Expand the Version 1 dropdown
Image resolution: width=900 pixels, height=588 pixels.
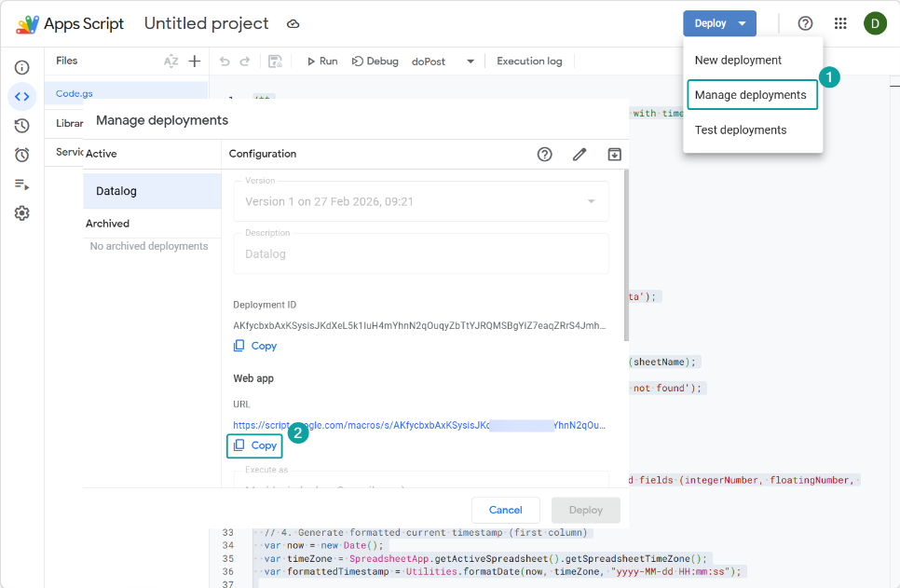pyautogui.click(x=591, y=201)
